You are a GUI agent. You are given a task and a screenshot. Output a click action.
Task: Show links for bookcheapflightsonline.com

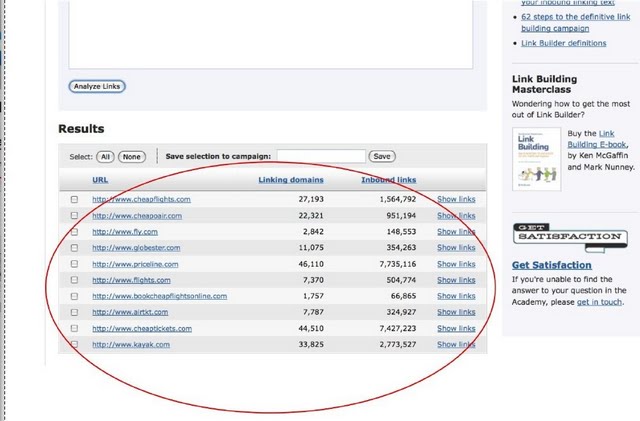coord(456,296)
